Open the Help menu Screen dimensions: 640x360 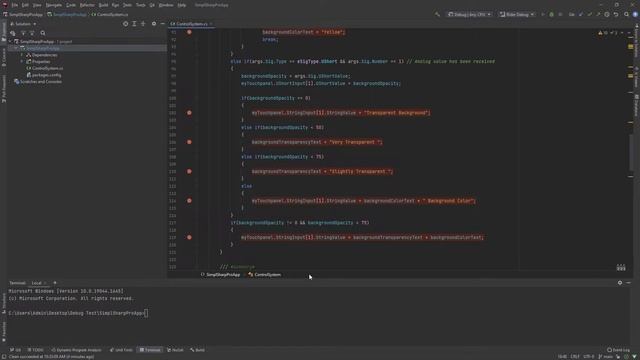pos(182,5)
